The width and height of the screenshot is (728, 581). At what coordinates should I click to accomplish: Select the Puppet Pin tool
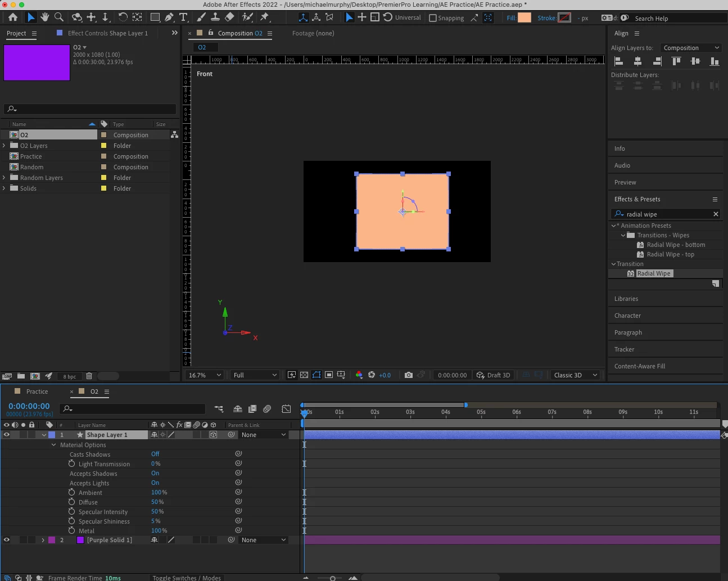tap(265, 17)
